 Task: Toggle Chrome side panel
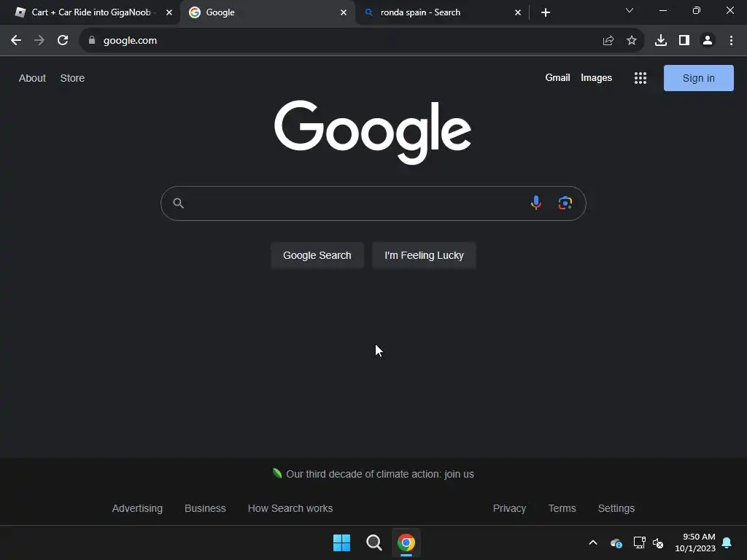click(684, 41)
